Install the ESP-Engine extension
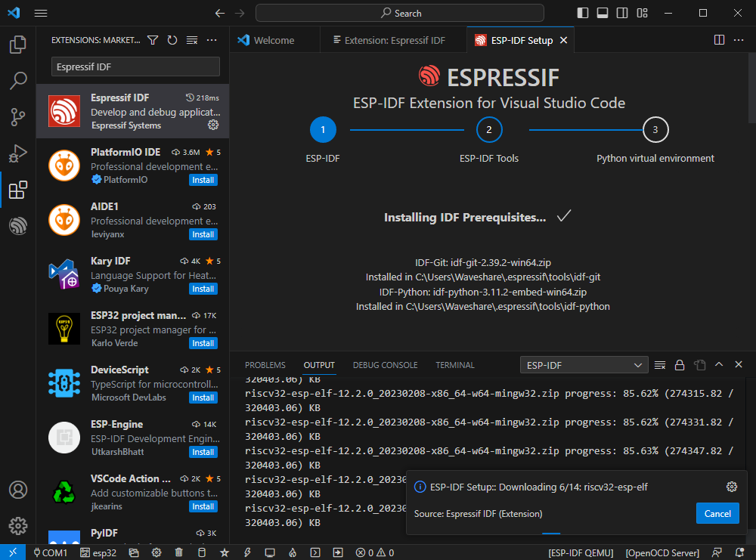Image resolution: width=756 pixels, height=560 pixels. [x=203, y=453]
